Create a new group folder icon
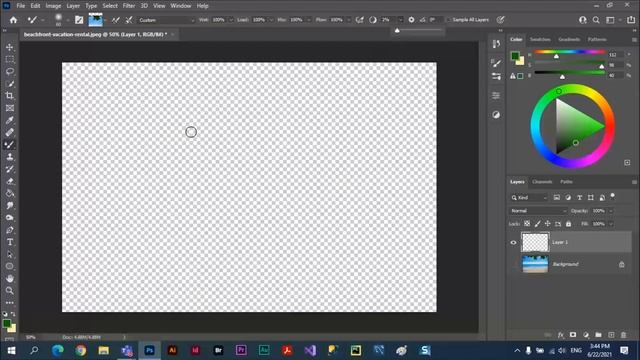The height and width of the screenshot is (360, 640). 598,335
